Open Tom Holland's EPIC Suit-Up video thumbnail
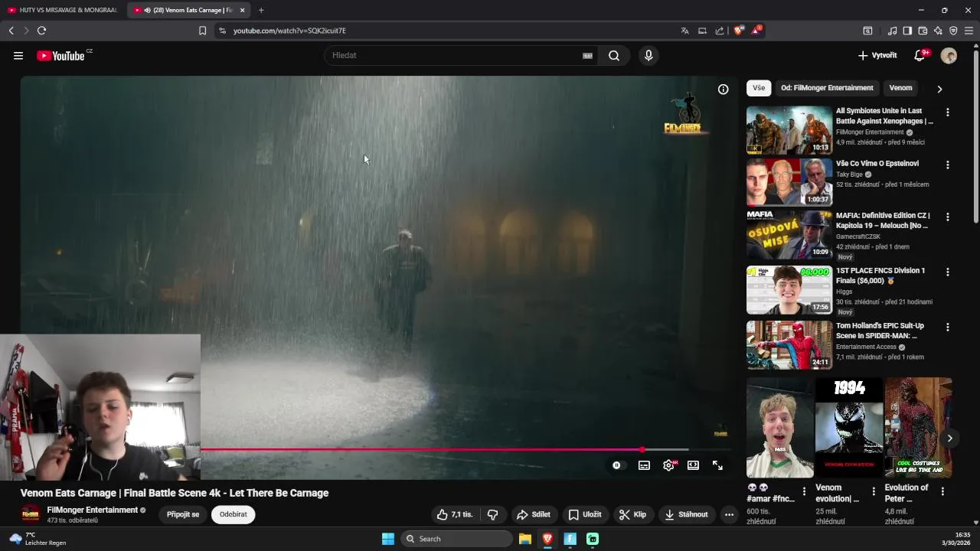This screenshot has width=980, height=551. coord(789,345)
